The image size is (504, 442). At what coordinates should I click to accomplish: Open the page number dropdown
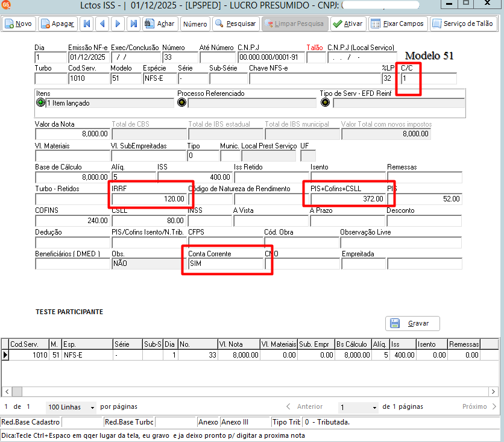tap(358, 407)
